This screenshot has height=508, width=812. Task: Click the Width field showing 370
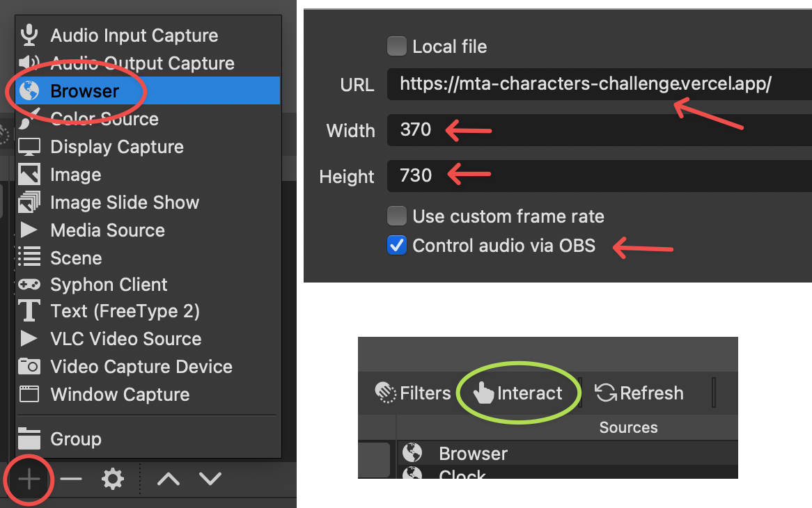tap(599, 130)
